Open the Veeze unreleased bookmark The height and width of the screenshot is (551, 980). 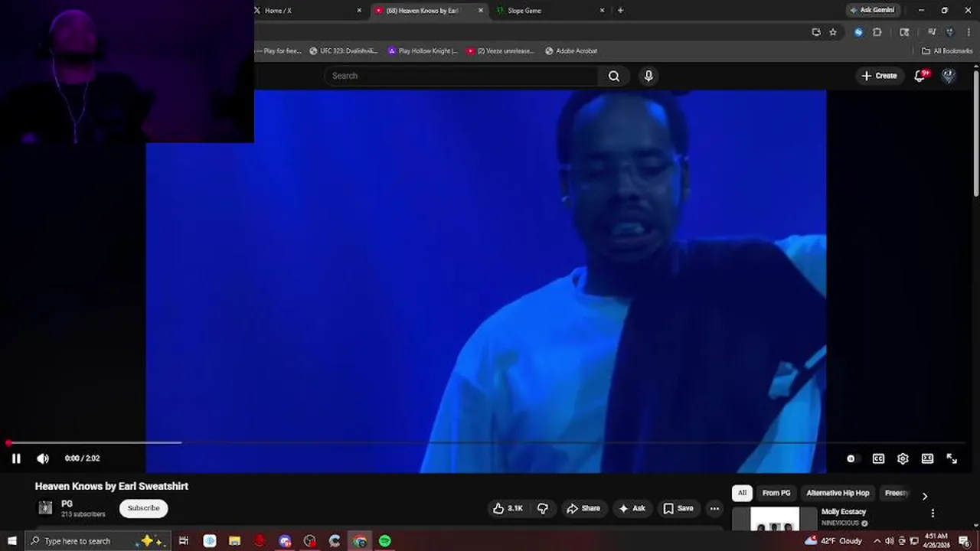point(501,51)
